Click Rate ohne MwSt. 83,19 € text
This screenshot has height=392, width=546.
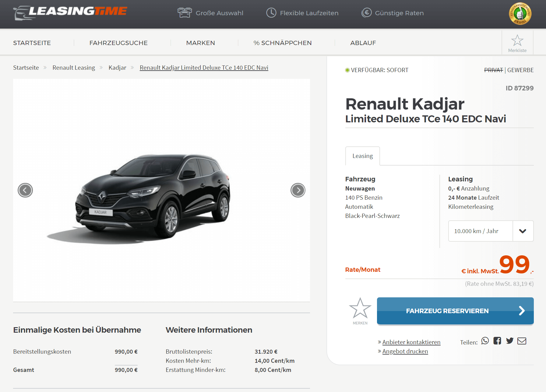tap(499, 284)
